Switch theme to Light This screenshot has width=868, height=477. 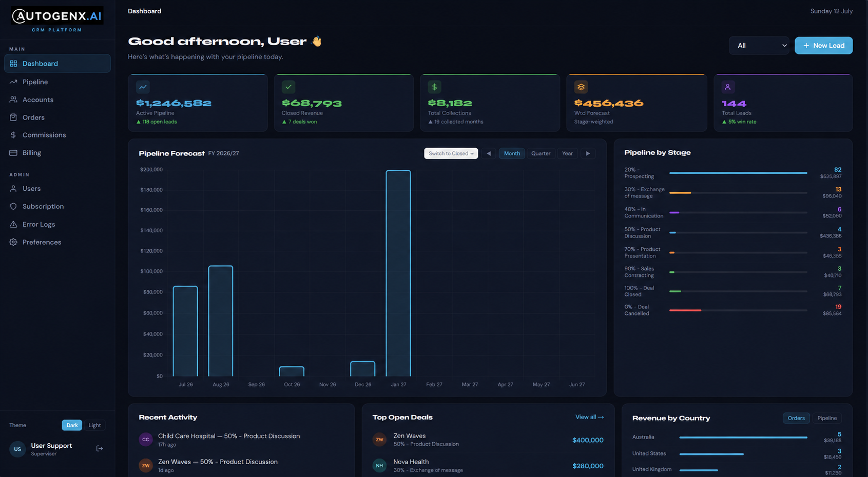click(x=94, y=425)
